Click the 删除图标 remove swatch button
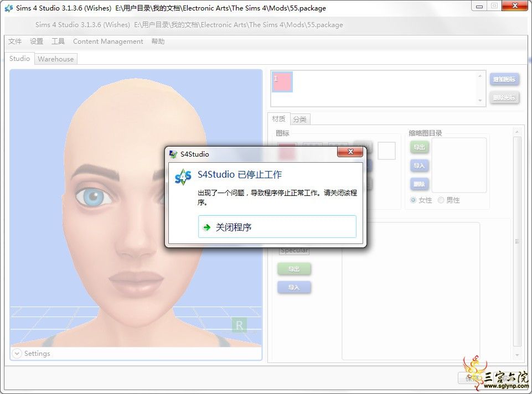Image resolution: width=532 pixels, height=394 pixels. coord(504,97)
